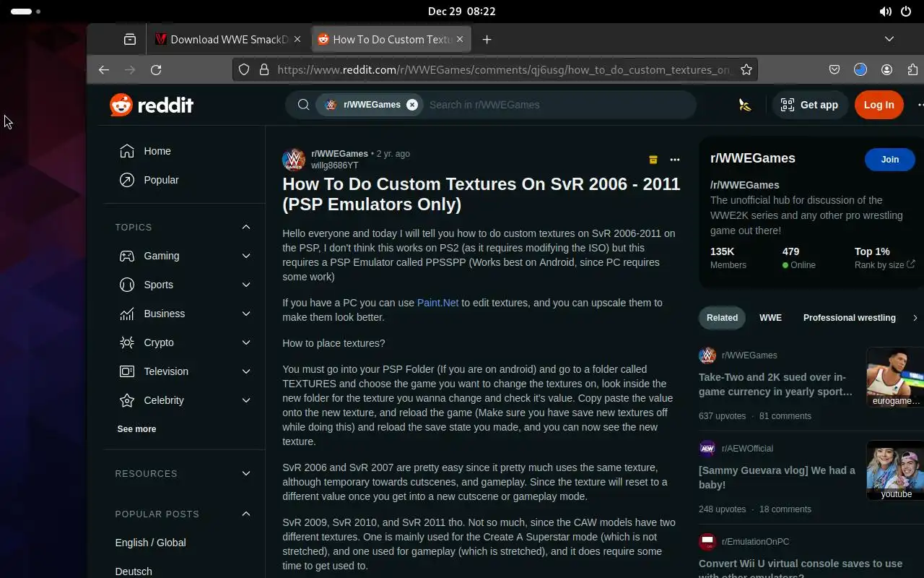Screen dimensions: 924x578
Task: Click See more under topics
Action: (136, 429)
